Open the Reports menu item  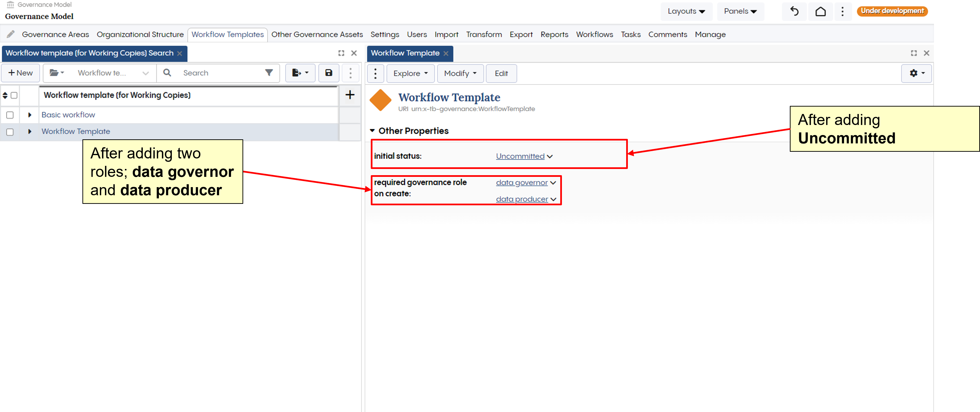click(x=554, y=34)
